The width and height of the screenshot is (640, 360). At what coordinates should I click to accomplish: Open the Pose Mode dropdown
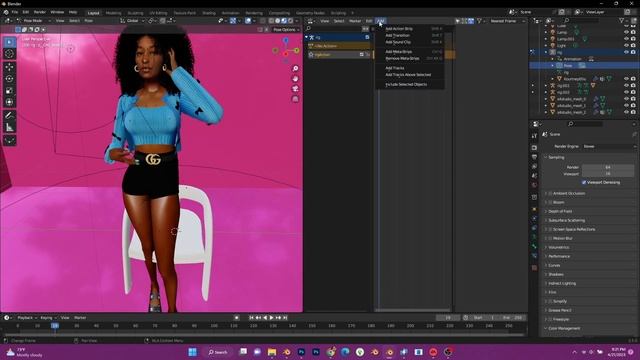33,20
